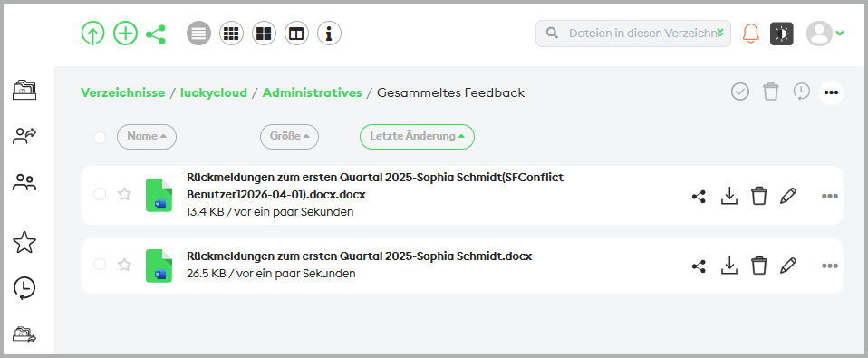Select the 26.5 KB file checkbox
The image size is (868, 358).
click(100, 265)
